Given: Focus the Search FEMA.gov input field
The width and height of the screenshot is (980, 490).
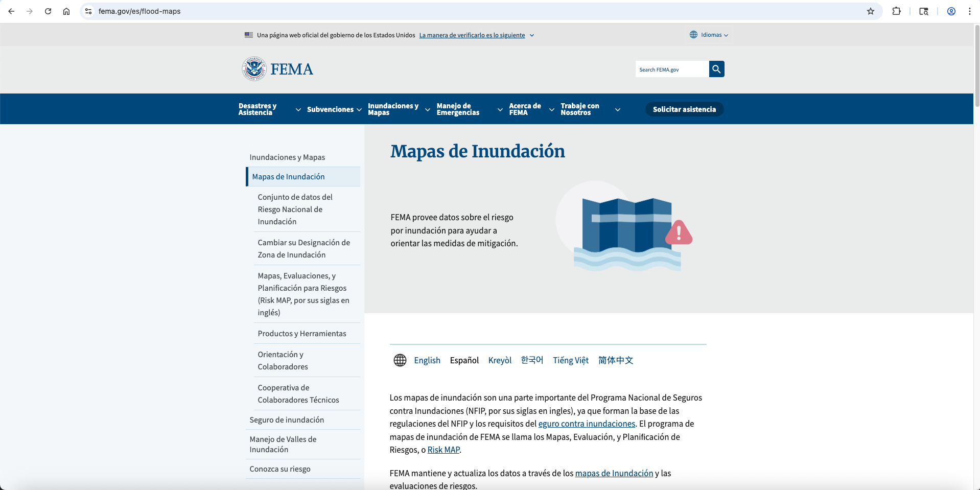Looking at the screenshot, I should pos(672,69).
